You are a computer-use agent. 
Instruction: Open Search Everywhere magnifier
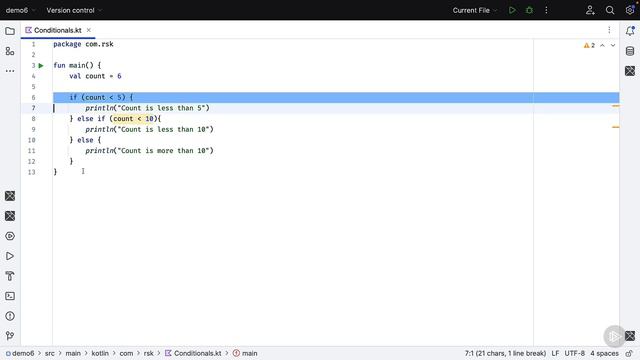(x=610, y=10)
